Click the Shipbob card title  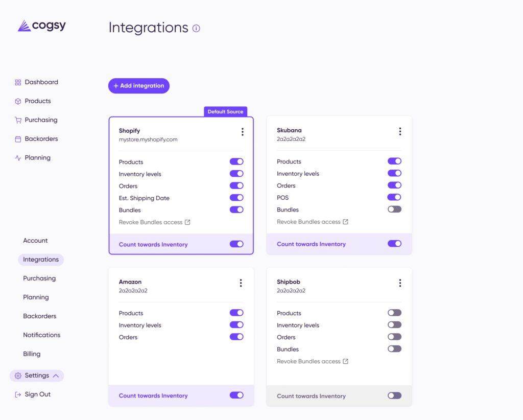289,282
